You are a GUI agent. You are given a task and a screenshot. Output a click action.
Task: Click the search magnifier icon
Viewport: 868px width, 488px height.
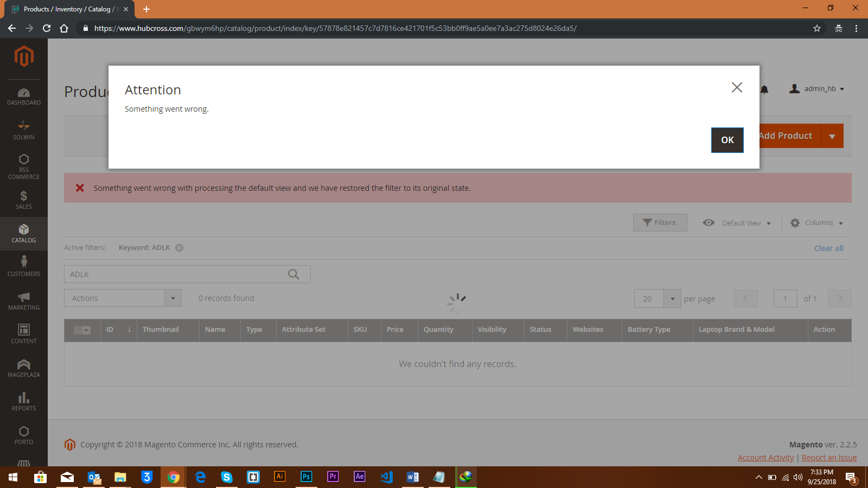click(x=293, y=274)
